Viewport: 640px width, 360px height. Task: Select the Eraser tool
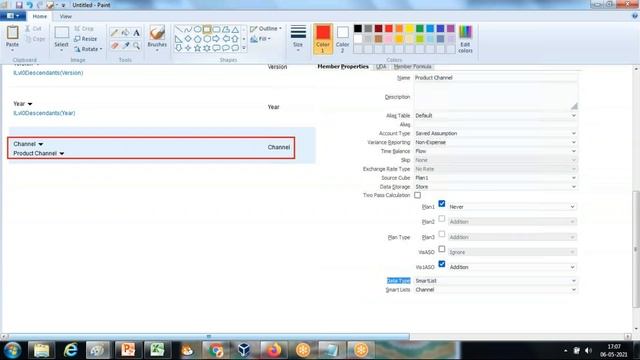point(114,46)
